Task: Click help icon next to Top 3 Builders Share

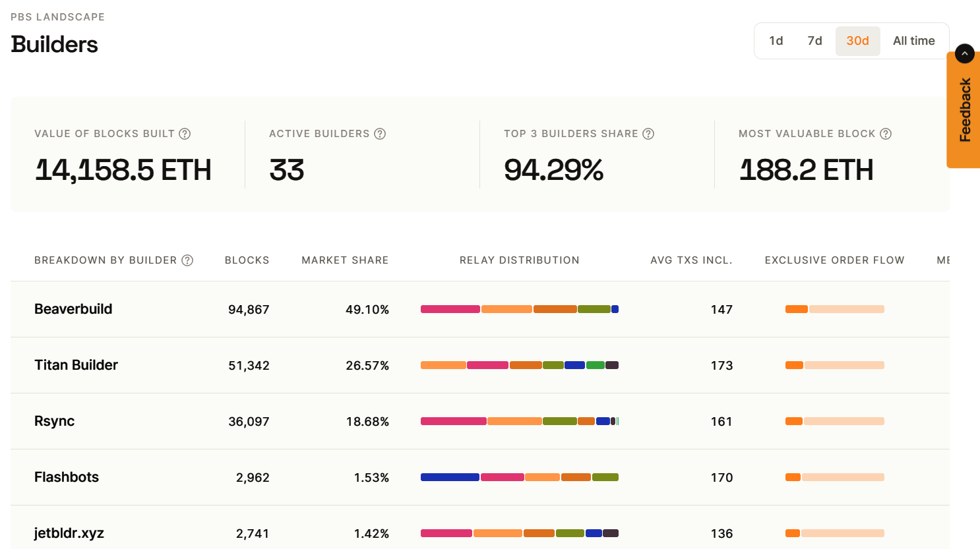Action: point(648,134)
